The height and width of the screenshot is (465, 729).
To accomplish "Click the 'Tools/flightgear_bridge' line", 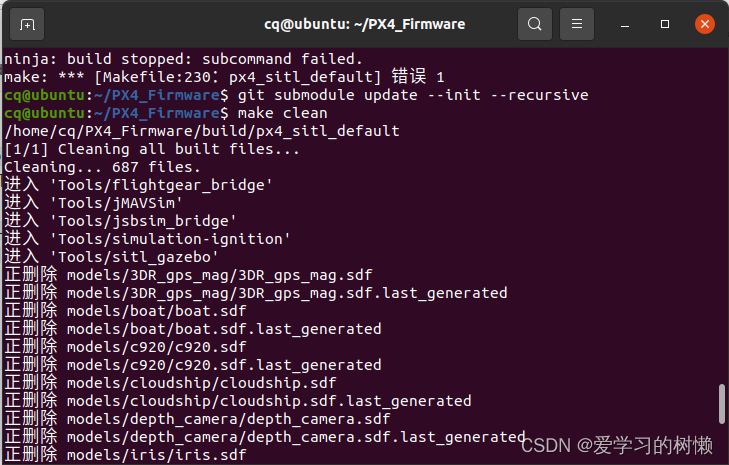I will pos(139,185).
